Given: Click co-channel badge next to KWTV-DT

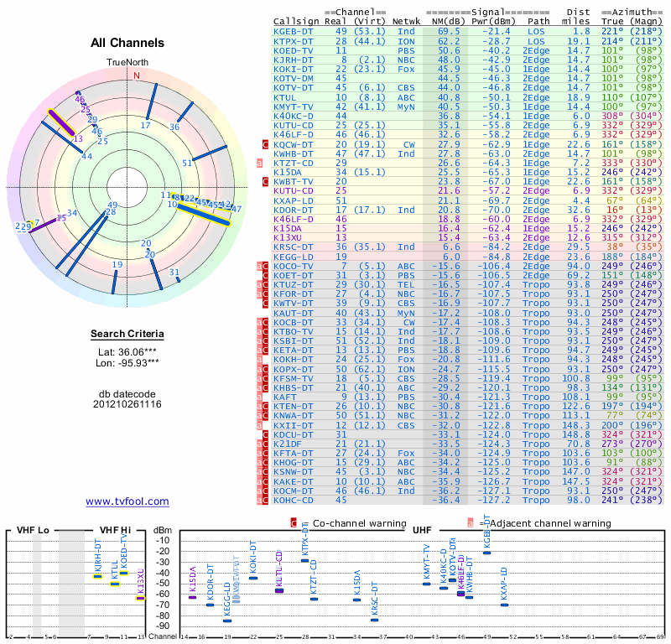Looking at the screenshot, I should pos(265,304).
